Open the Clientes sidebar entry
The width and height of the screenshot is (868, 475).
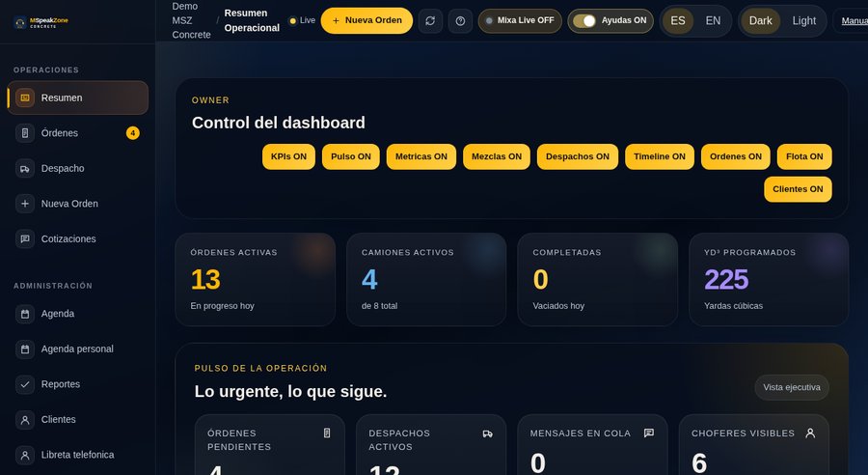click(x=78, y=420)
